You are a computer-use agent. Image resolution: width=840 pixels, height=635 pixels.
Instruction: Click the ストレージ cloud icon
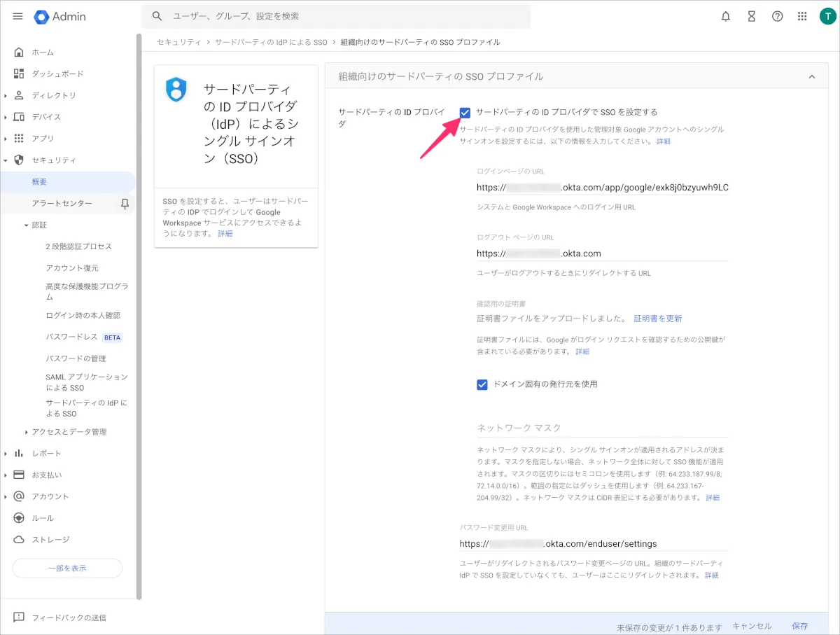coord(19,540)
